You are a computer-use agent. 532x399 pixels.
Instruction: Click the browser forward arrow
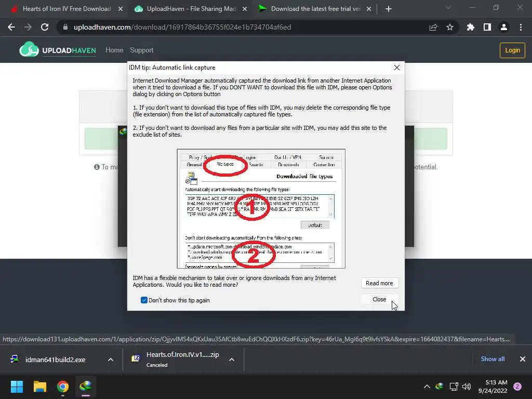point(28,27)
